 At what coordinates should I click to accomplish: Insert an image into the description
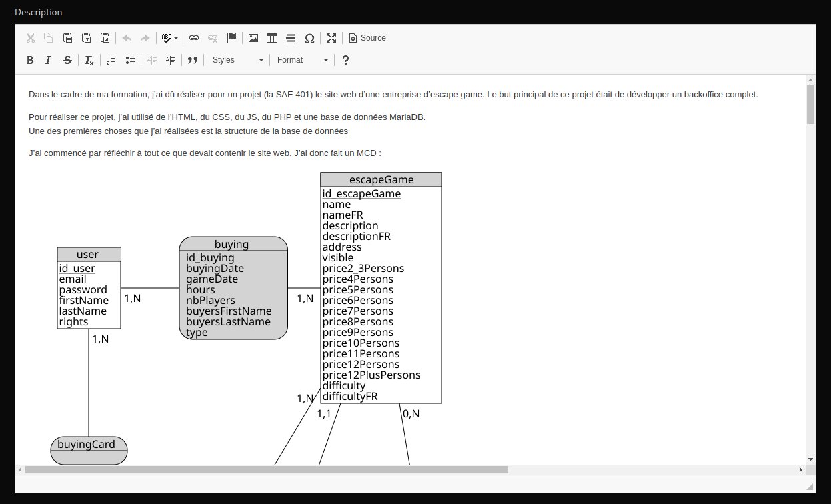click(253, 38)
